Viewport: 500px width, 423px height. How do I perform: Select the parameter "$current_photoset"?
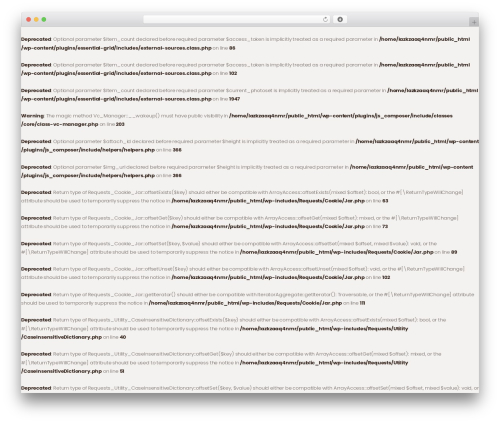(x=248, y=90)
